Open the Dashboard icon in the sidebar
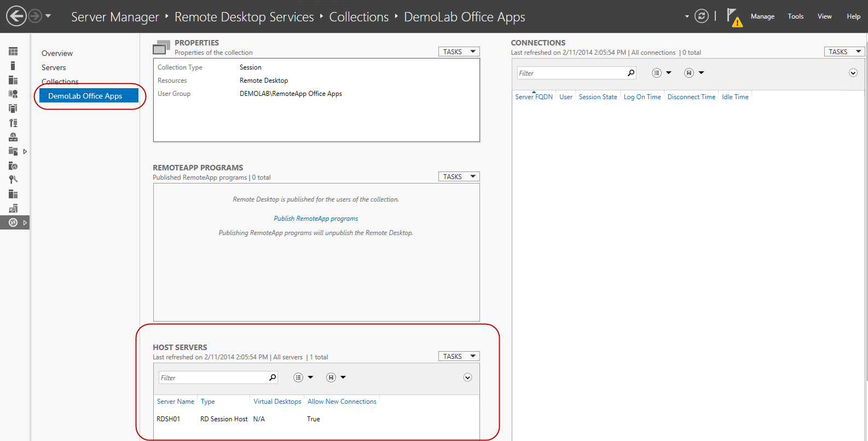 coord(13,51)
